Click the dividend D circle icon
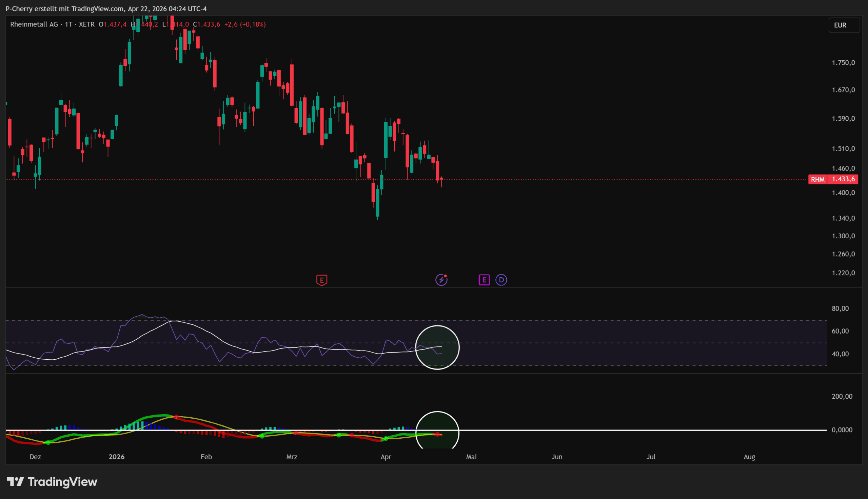Screen dimensions: 868x499 (x=501, y=280)
